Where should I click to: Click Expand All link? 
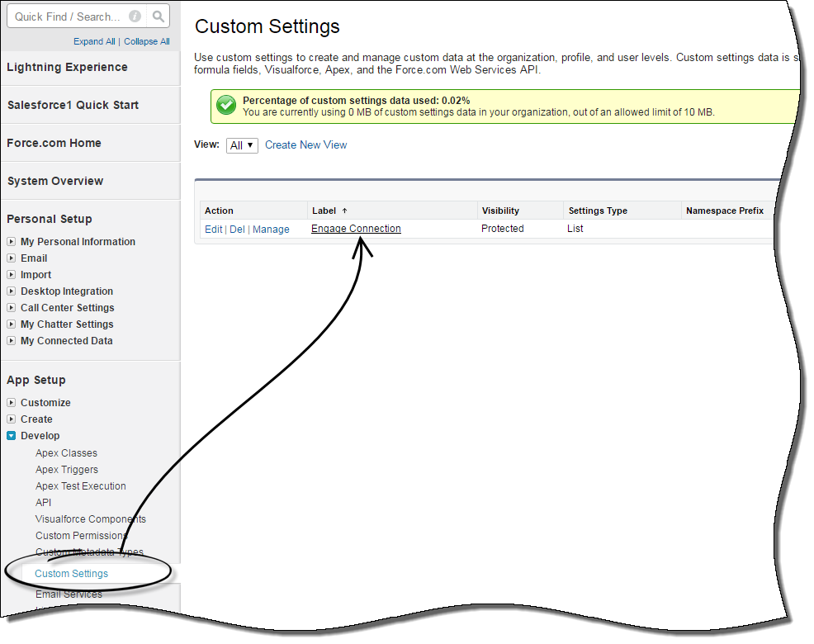94,41
